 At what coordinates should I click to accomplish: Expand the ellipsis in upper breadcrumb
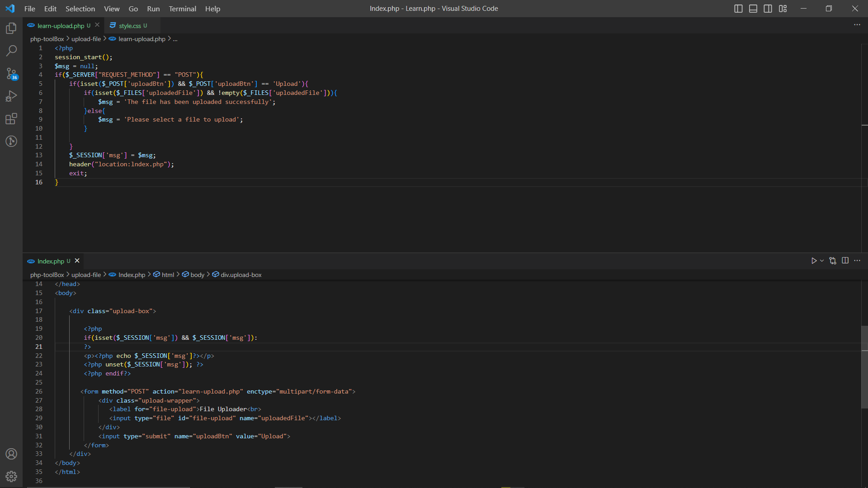tap(175, 39)
